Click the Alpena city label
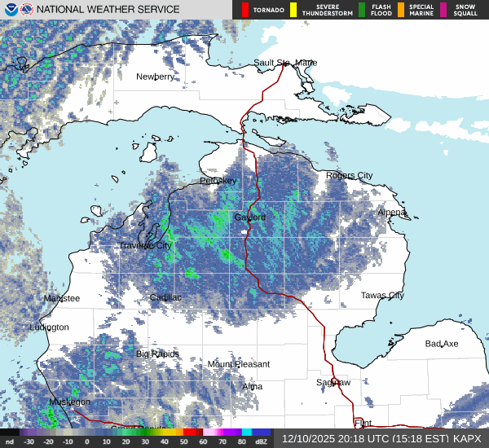 (392, 212)
